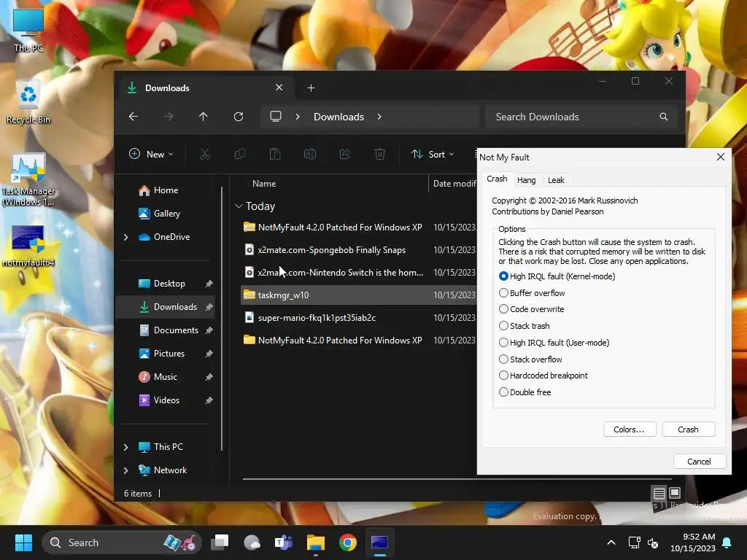Open File Explorer from the taskbar
Viewport: 747px width, 560px height.
point(315,542)
